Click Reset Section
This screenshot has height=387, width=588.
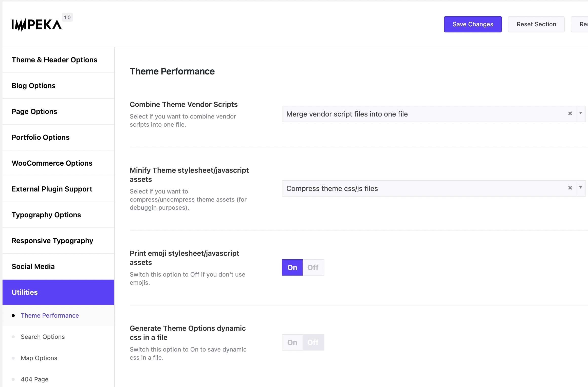pyautogui.click(x=536, y=24)
